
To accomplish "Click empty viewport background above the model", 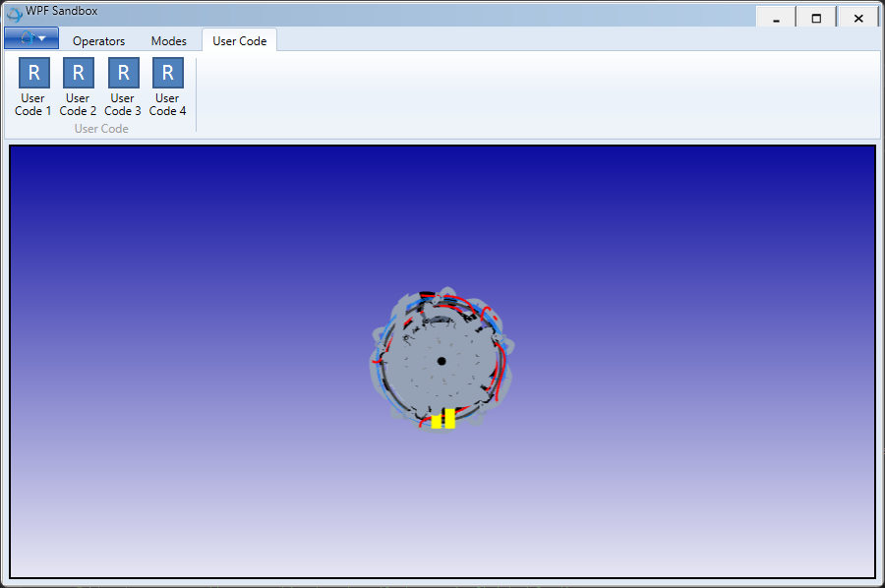I will pos(442,216).
